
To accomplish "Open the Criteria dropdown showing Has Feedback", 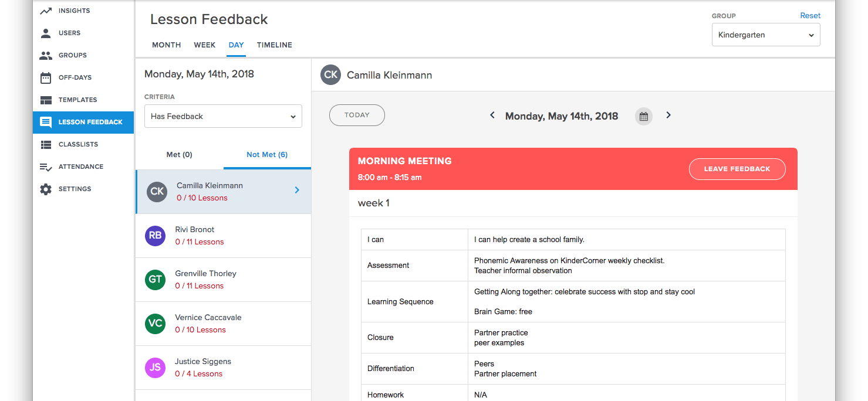I will [223, 116].
